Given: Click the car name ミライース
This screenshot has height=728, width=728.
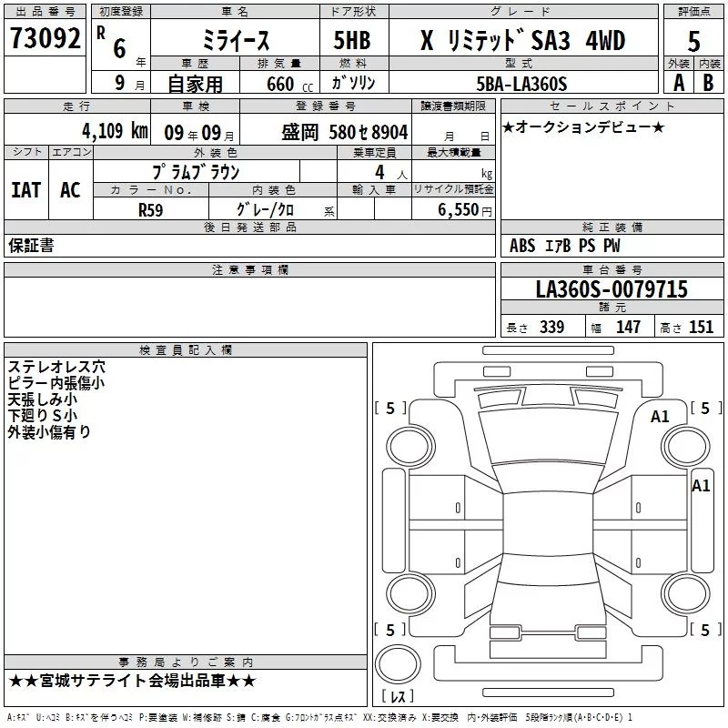Looking at the screenshot, I should pos(234,41).
